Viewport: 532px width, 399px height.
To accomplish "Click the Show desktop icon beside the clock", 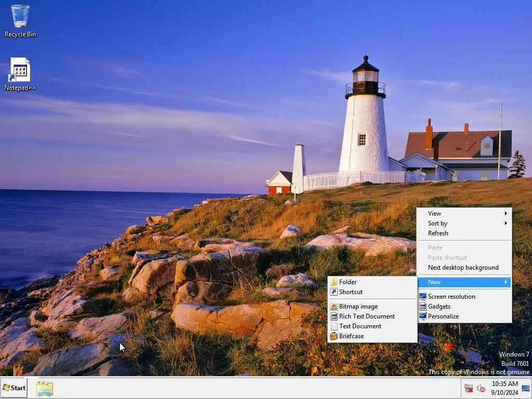I will (526, 389).
